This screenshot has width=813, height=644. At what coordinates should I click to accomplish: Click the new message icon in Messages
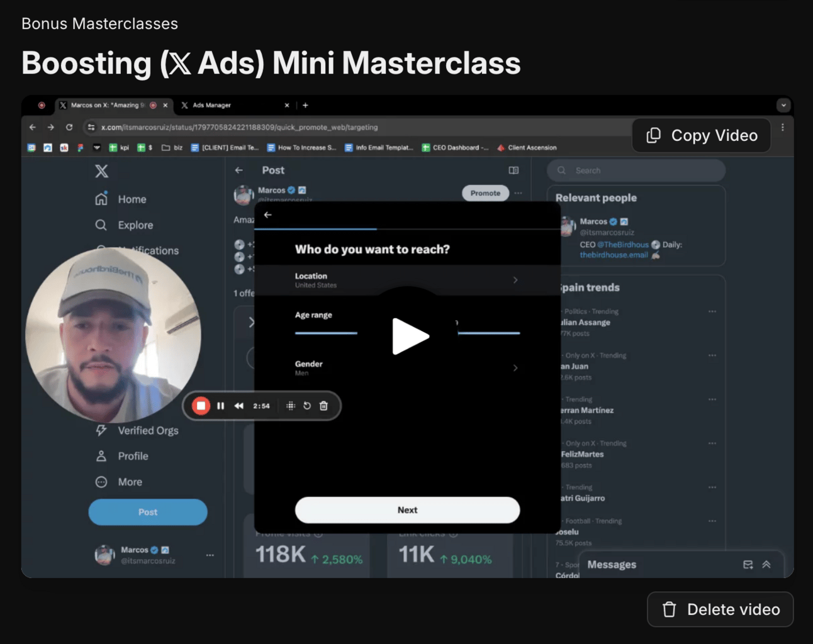(x=748, y=565)
